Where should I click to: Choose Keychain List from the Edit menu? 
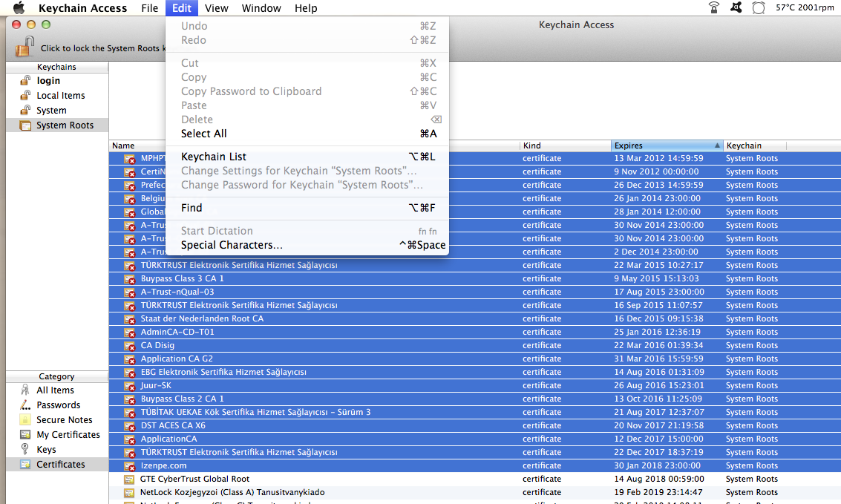307,157
